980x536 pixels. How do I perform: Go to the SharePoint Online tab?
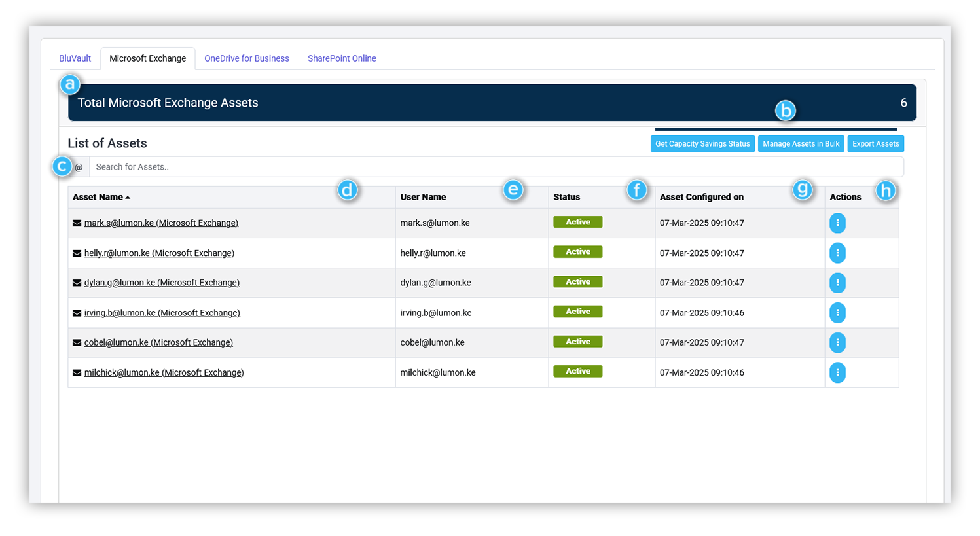coord(342,58)
